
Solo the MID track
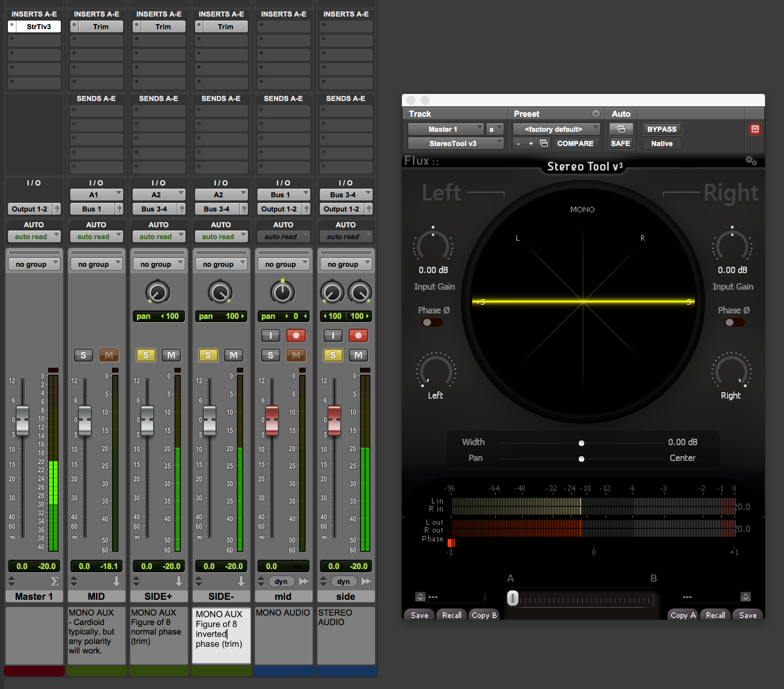click(x=83, y=355)
